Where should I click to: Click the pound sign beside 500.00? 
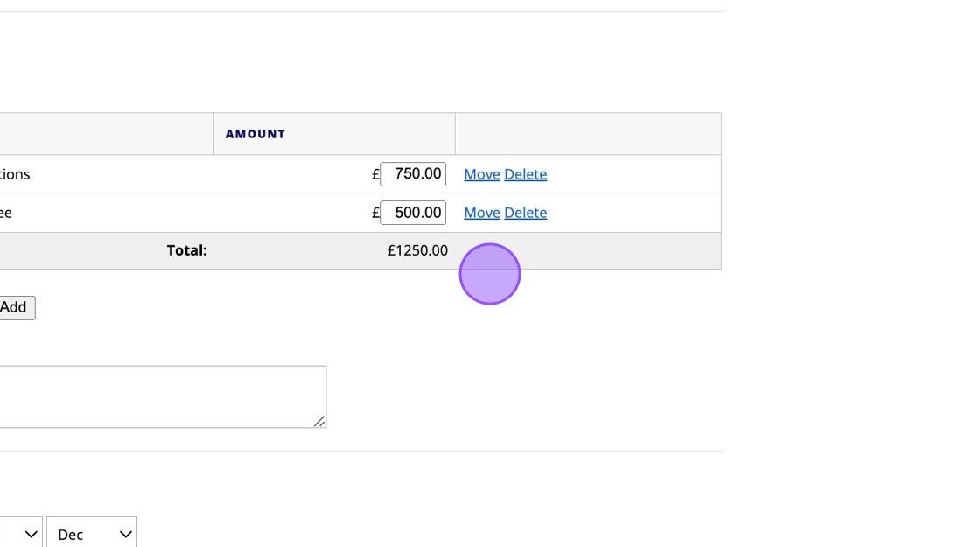pyautogui.click(x=375, y=213)
